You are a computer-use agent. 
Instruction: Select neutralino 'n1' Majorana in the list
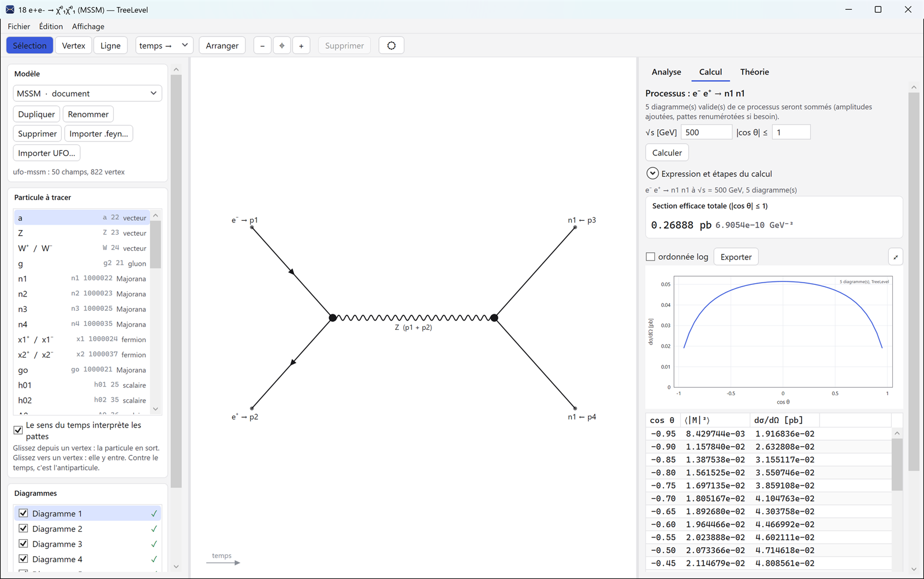point(82,279)
